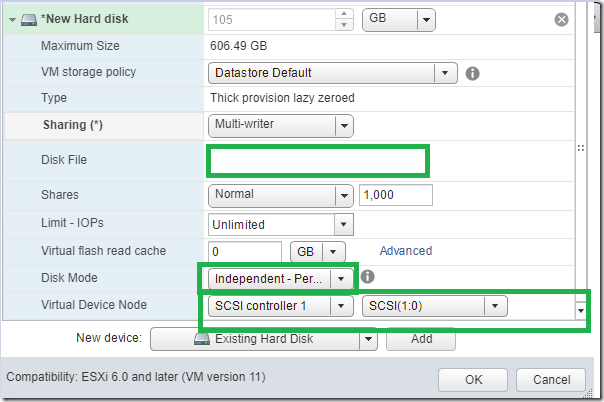Decrease disk size with down arrow
Viewport: 604px width, 402px height.
(344, 25)
